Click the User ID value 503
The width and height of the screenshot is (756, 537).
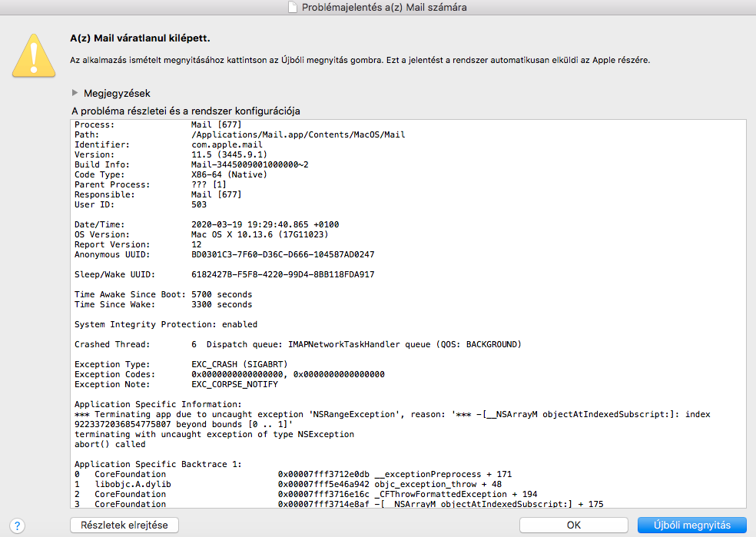[199, 204]
